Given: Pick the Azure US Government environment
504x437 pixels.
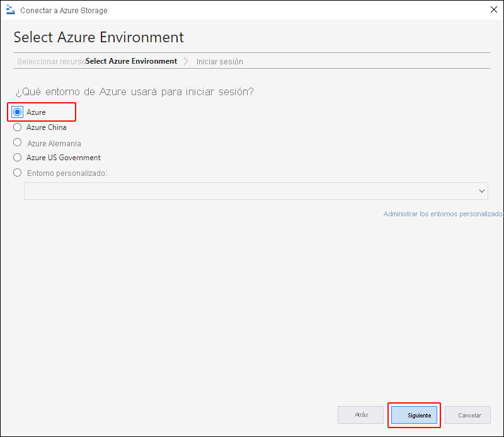Looking at the screenshot, I should (18, 158).
